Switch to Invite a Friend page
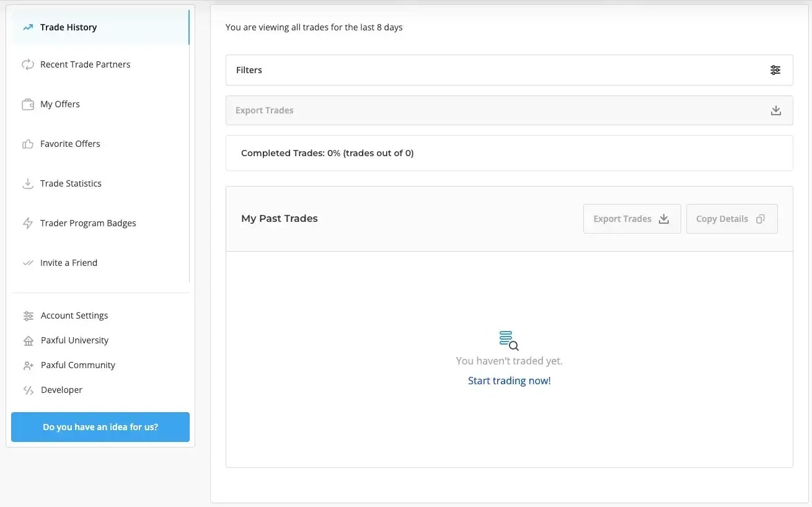The image size is (812, 507). pyautogui.click(x=69, y=262)
